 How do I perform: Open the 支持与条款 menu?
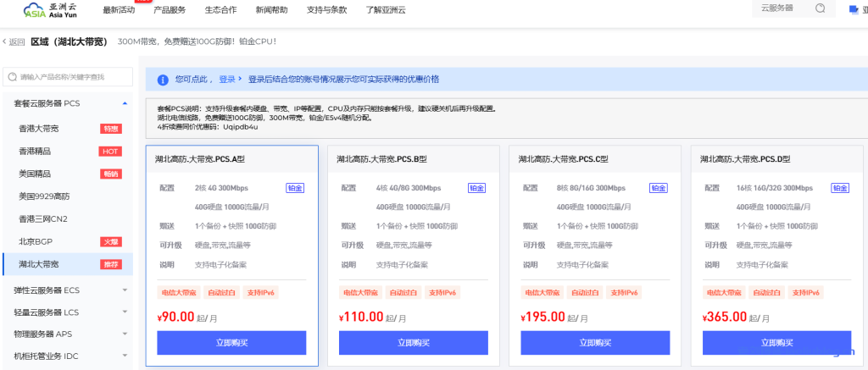(326, 10)
